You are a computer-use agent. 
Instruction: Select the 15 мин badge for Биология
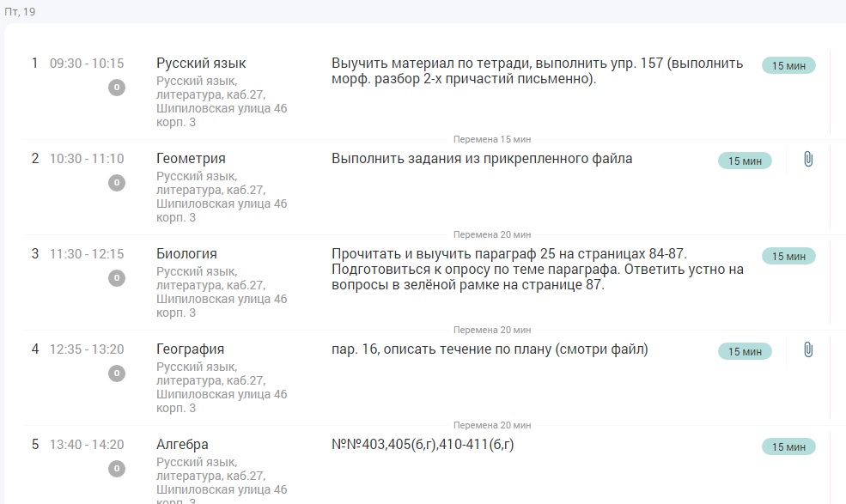click(x=788, y=256)
